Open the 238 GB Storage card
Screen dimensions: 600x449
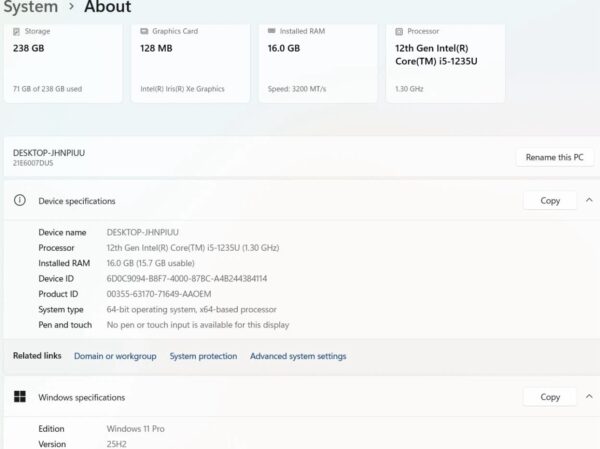[x=63, y=62]
